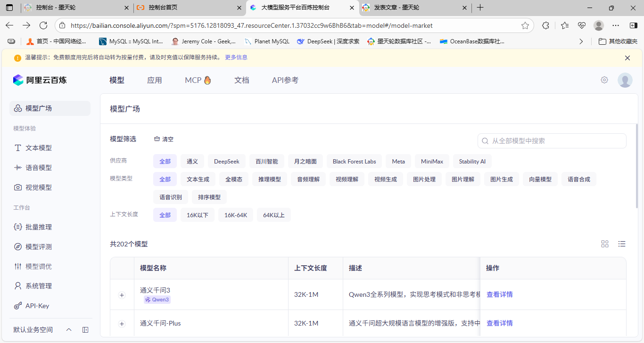Go to the API参考 navigation tab
This screenshot has height=343, width=644.
pos(285,80)
